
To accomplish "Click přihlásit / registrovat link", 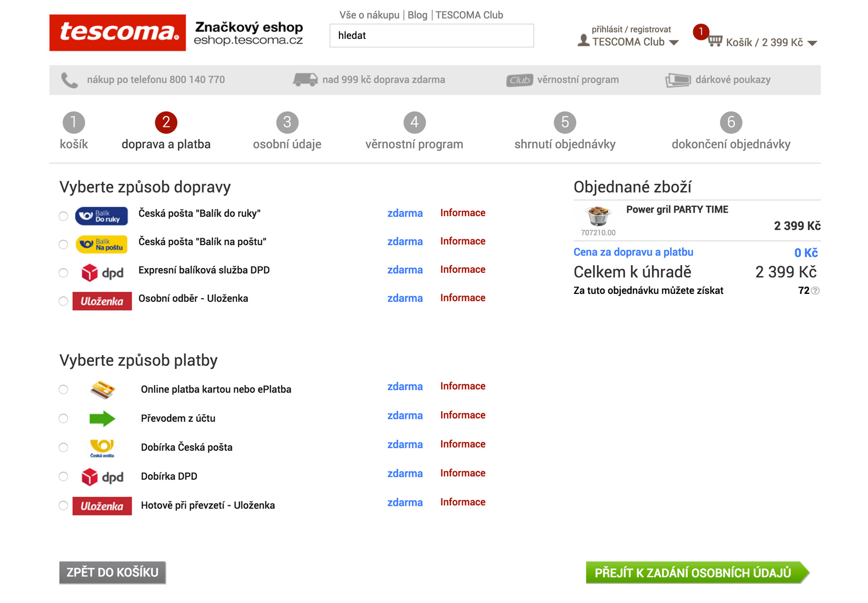I will 631,29.
